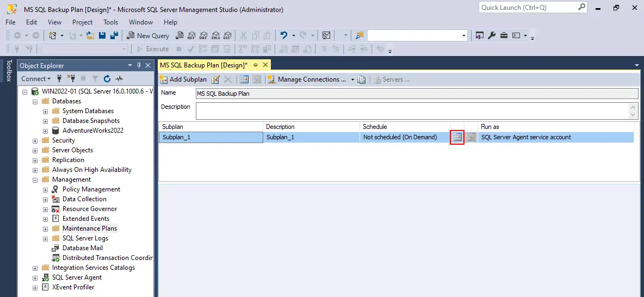
Task: Click the Manage Connections icon
Action: (271, 79)
